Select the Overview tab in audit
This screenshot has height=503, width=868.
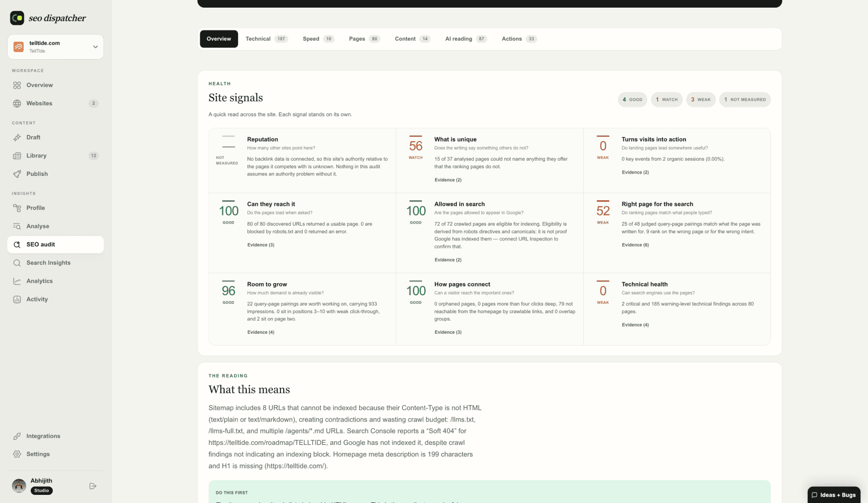(219, 39)
